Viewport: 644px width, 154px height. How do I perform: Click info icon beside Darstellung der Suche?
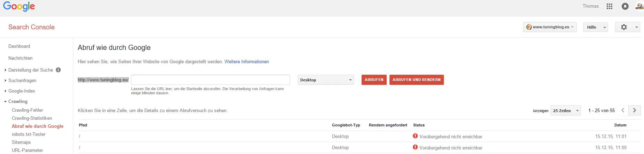point(58,70)
